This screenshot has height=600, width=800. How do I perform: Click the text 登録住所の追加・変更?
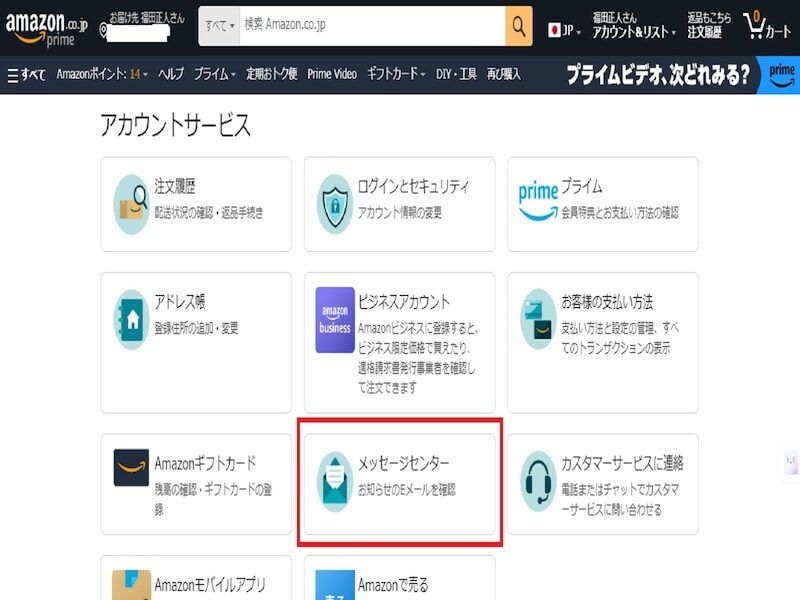196,328
